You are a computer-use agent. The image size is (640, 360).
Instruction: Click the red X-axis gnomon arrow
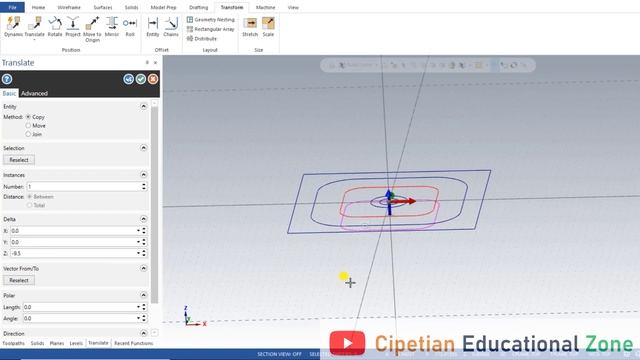click(x=404, y=201)
